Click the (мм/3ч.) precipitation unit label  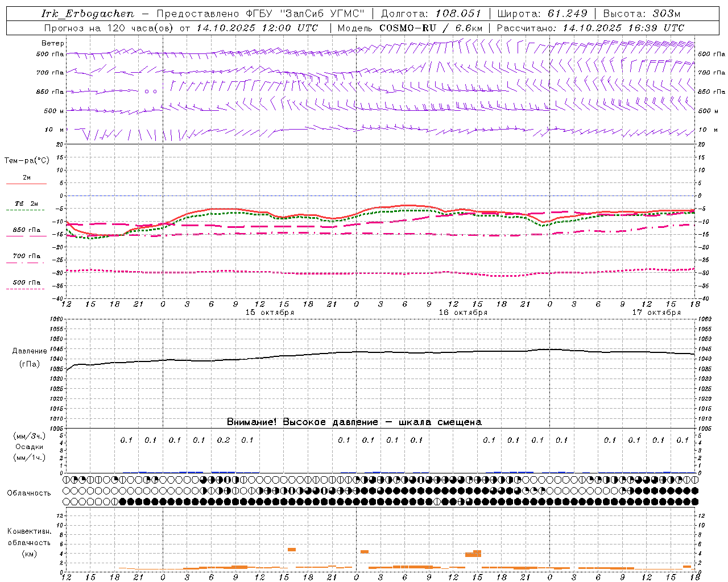(x=30, y=436)
